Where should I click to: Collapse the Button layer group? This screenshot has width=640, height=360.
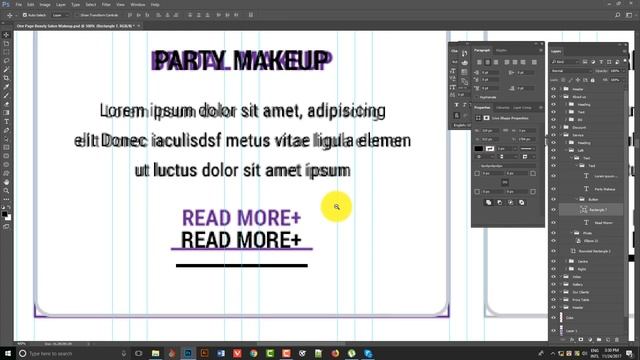[577, 200]
